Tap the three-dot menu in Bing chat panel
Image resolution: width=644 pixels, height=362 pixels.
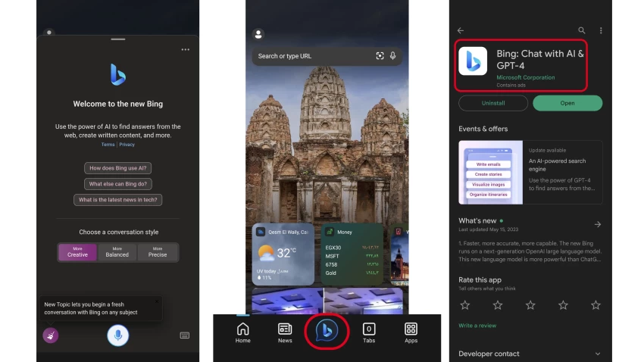(185, 50)
